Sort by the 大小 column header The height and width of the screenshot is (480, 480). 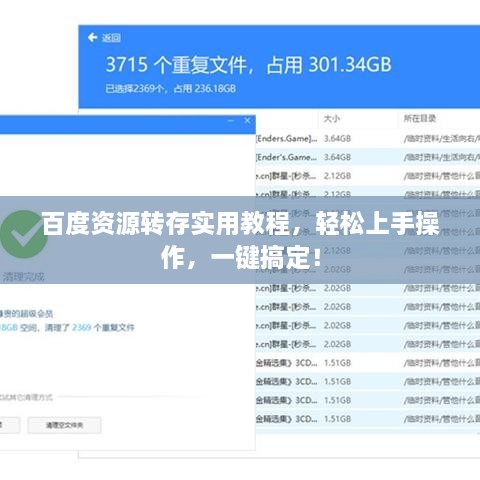(x=332, y=119)
